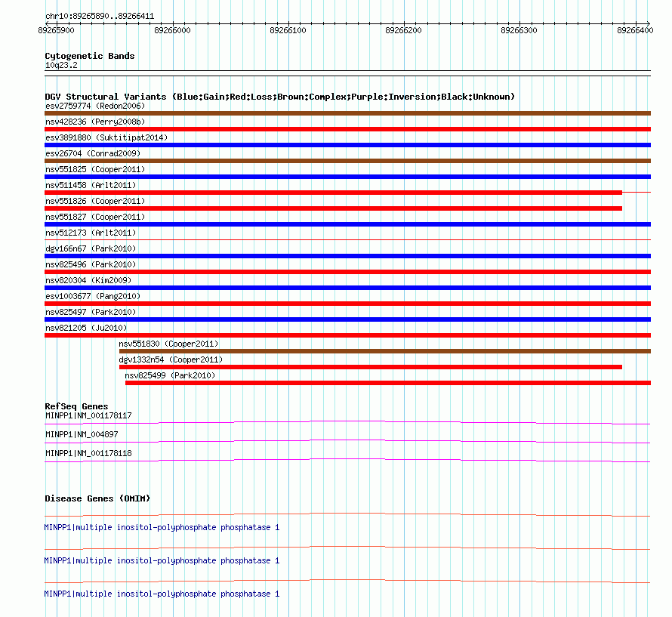Click the nsv820304 (Kim2009) label
Image resolution: width=672 pixels, height=617 pixels.
[x=88, y=280]
